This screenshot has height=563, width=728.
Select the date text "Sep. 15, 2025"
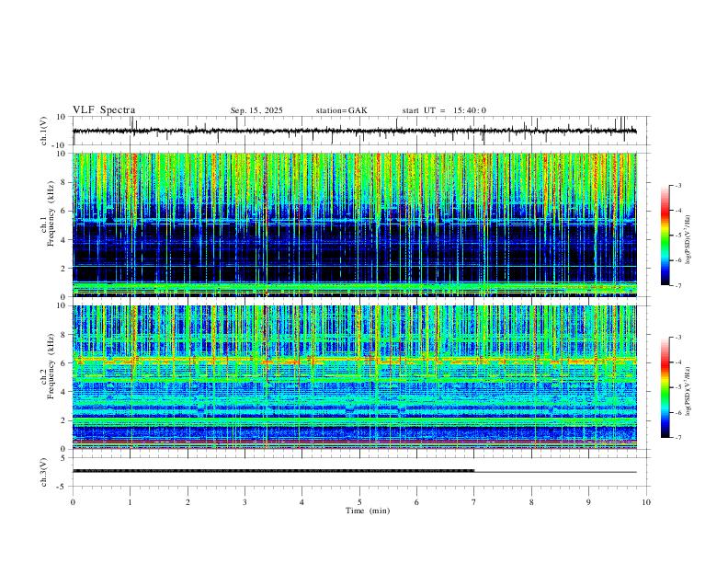click(x=256, y=110)
